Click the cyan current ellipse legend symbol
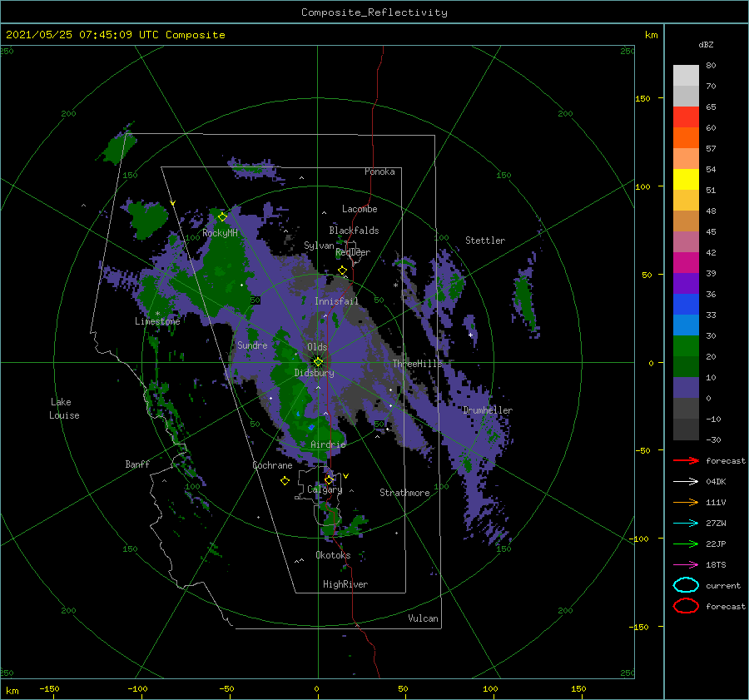749x700 pixels. pos(686,585)
